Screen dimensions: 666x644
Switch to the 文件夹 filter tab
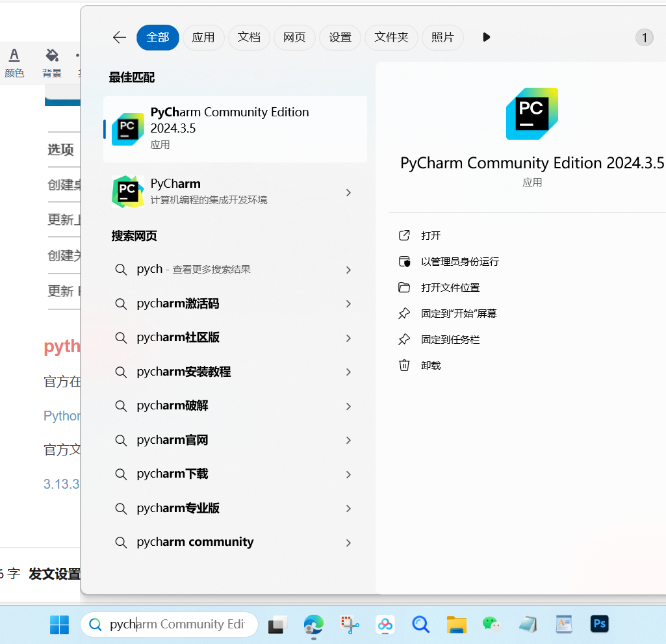tap(391, 38)
